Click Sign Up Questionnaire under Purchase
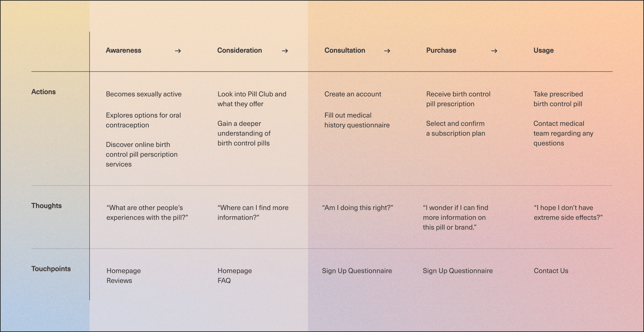Screen dimensions: 644x332 pyautogui.click(x=458, y=271)
